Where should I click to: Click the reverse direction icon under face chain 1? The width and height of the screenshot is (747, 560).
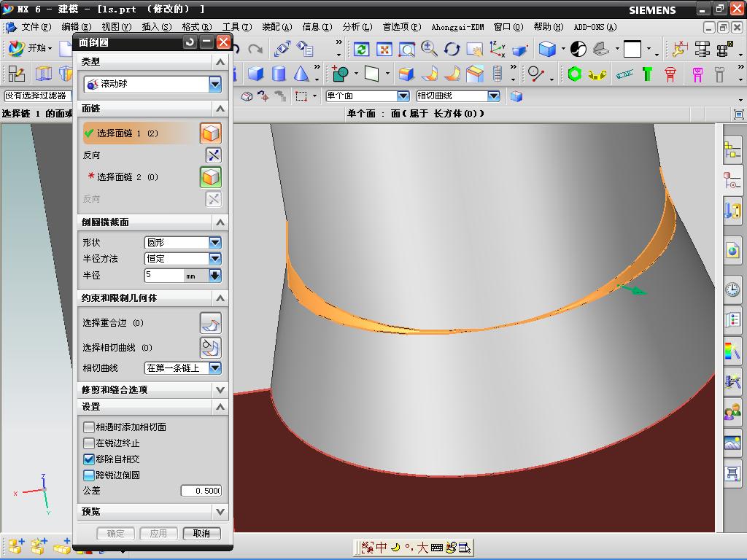coord(213,155)
